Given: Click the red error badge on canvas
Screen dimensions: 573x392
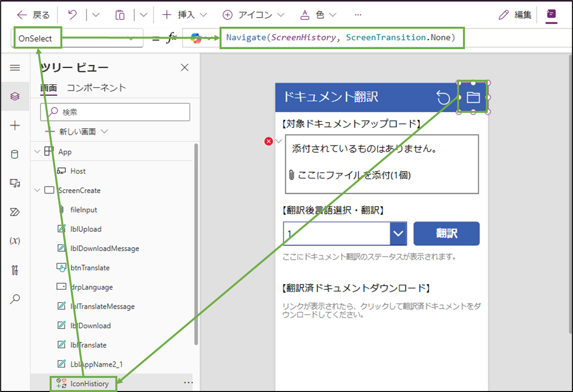Looking at the screenshot, I should (269, 141).
